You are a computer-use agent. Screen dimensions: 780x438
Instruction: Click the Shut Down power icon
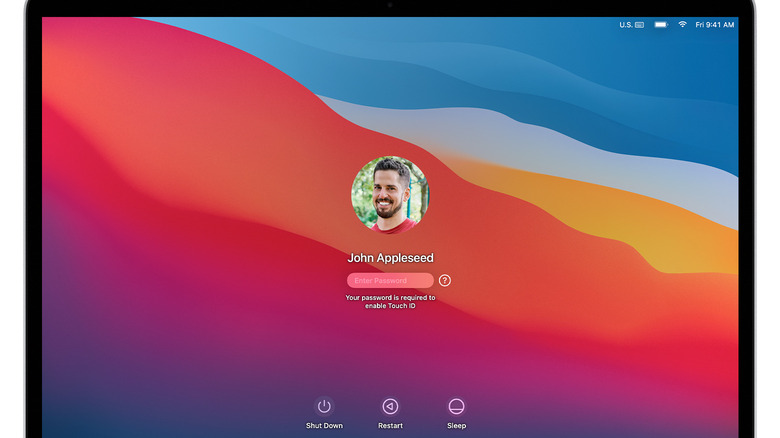pyautogui.click(x=324, y=407)
